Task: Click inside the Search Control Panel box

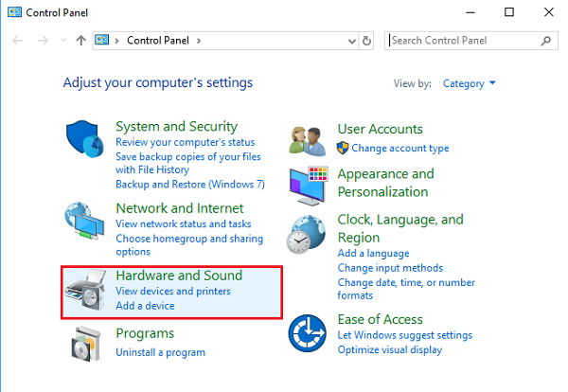Action: (x=464, y=41)
